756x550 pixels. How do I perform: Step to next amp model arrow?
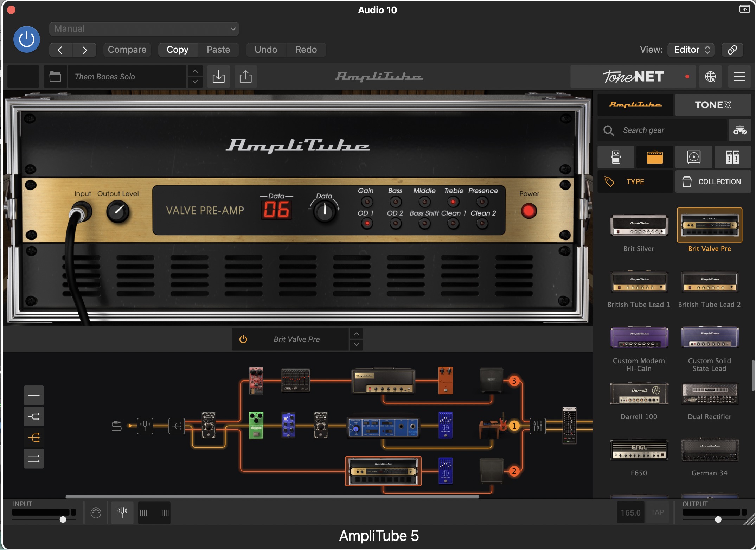(357, 344)
